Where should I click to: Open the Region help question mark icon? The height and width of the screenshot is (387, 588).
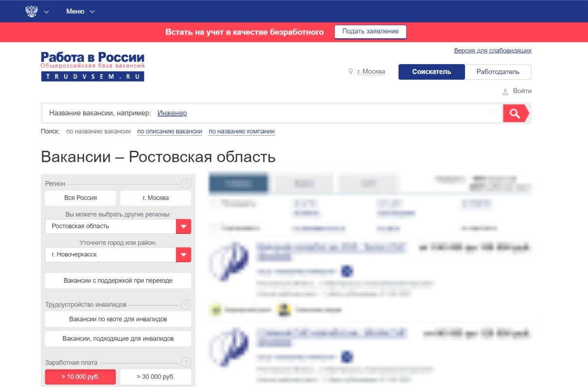pyautogui.click(x=186, y=184)
